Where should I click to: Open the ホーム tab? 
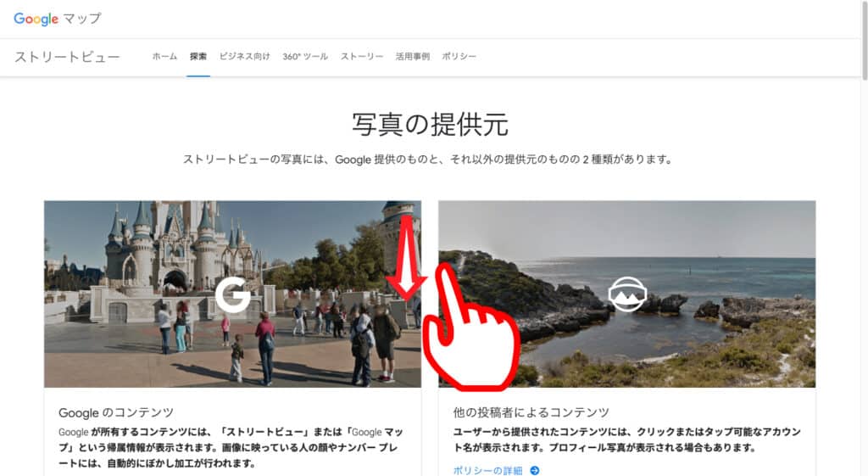pyautogui.click(x=164, y=57)
